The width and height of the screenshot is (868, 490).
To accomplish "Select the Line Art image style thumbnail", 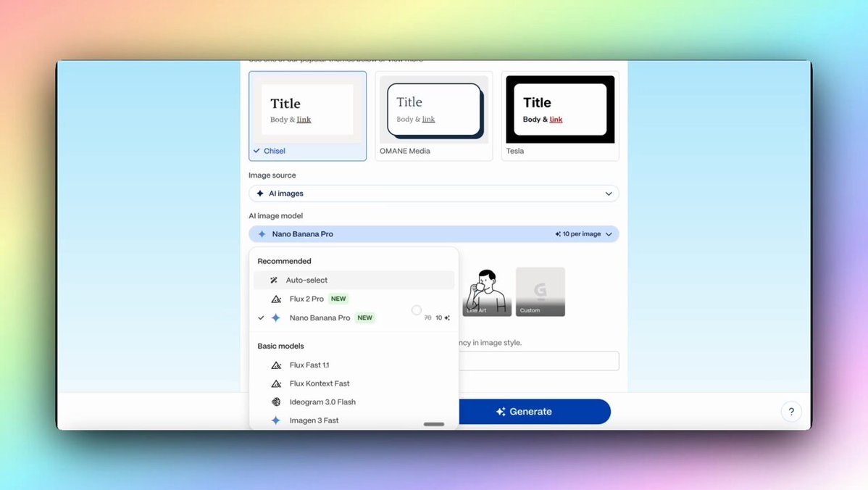I will tap(487, 292).
